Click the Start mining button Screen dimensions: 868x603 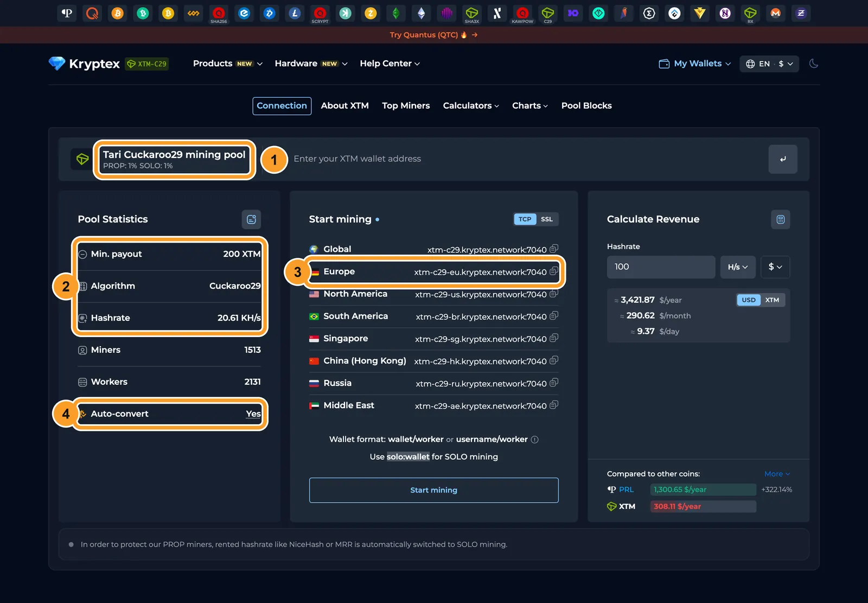[434, 490]
